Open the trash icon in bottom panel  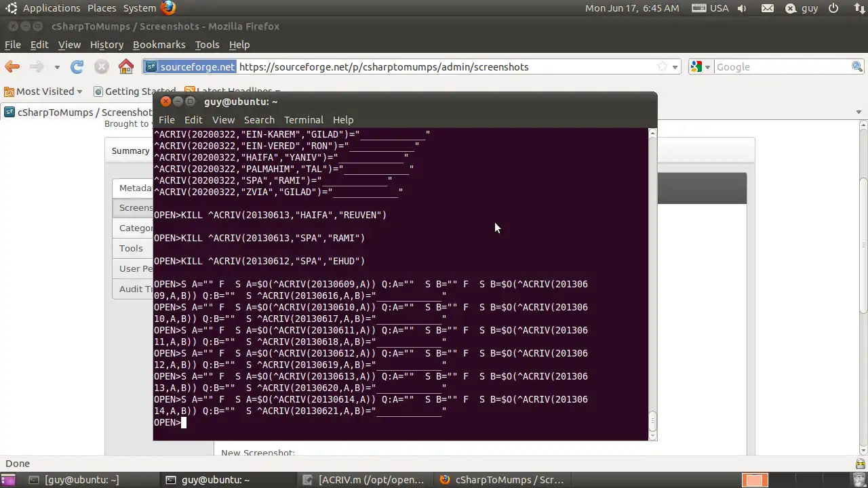[860, 480]
